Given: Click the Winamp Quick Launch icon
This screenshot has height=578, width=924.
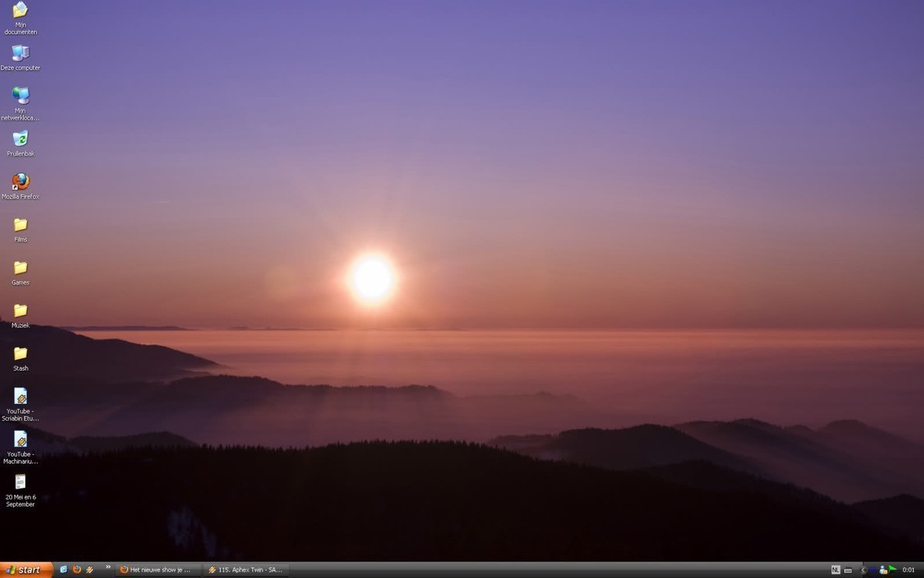Looking at the screenshot, I should point(89,570).
